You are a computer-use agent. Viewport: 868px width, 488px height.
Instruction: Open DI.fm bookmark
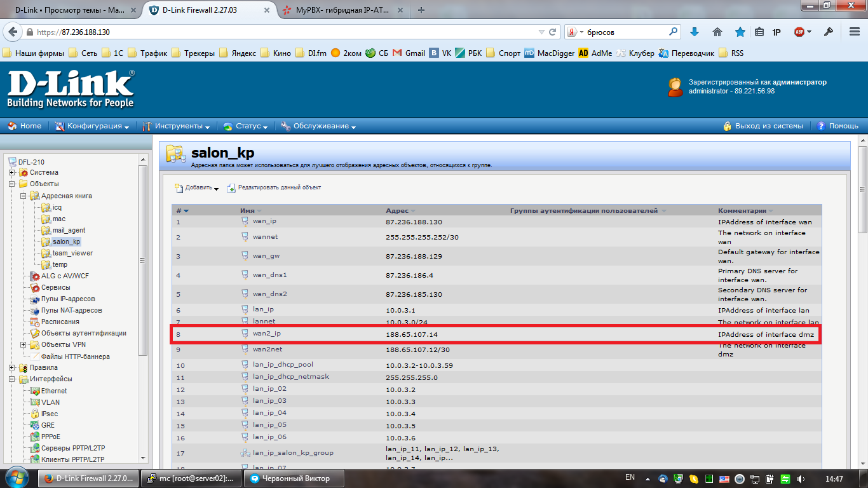(x=311, y=53)
